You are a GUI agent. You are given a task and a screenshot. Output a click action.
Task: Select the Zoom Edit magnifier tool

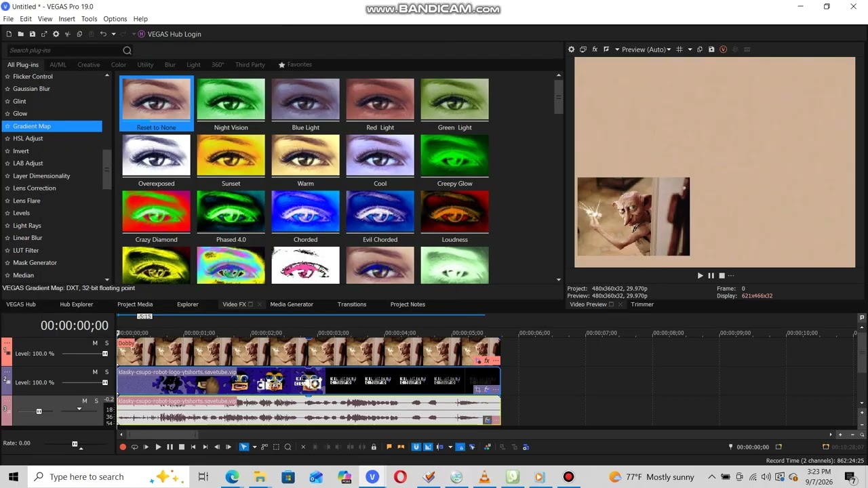288,447
